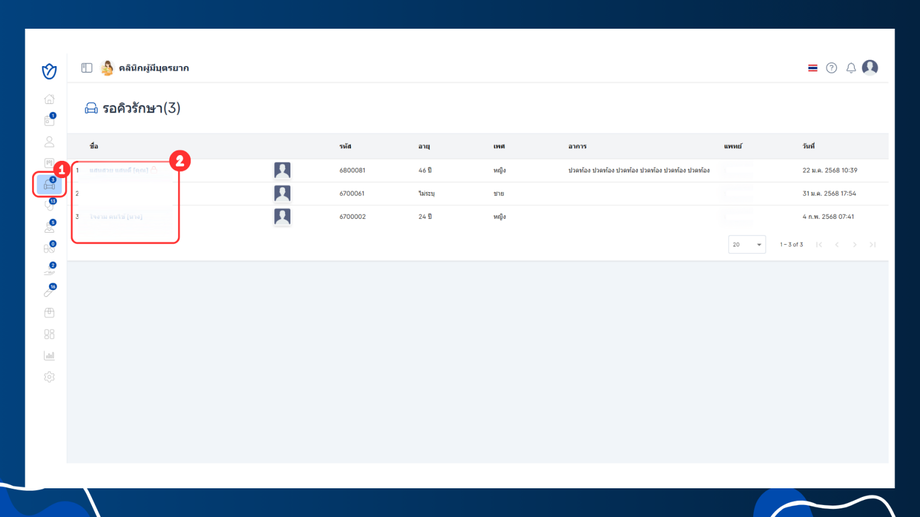Open the user profile avatar at top right

point(870,67)
